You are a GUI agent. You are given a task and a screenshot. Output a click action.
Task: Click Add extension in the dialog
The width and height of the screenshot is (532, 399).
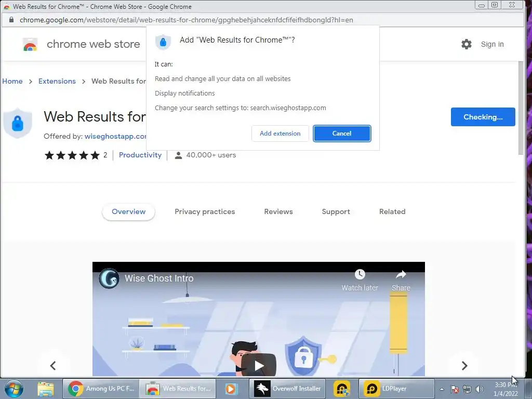coord(280,134)
